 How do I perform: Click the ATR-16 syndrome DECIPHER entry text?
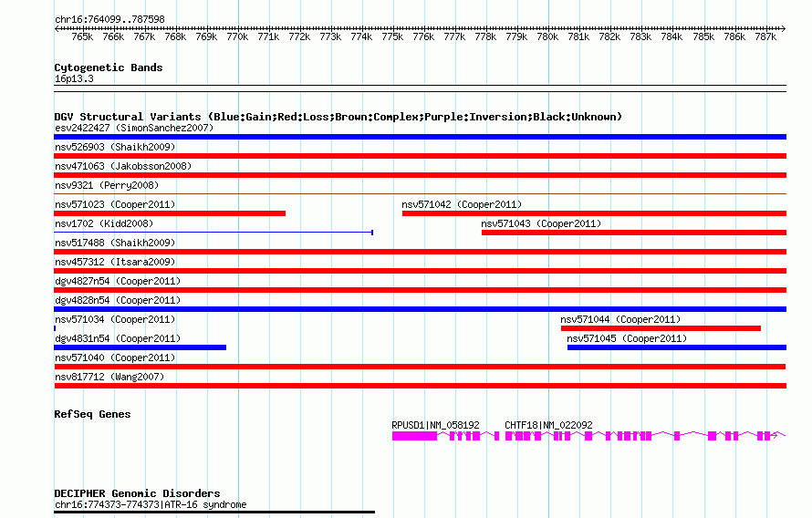coord(151,504)
